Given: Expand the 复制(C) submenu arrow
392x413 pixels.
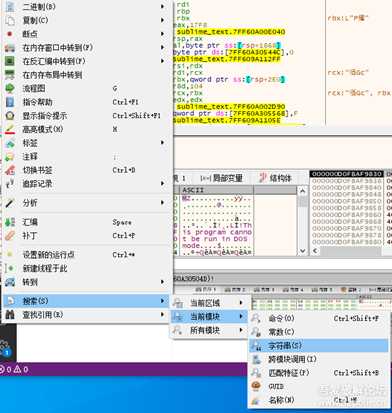Looking at the screenshot, I should pos(163,20).
